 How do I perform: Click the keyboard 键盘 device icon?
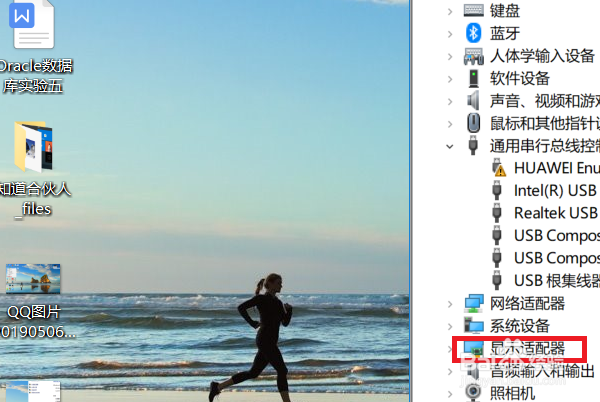tap(473, 10)
